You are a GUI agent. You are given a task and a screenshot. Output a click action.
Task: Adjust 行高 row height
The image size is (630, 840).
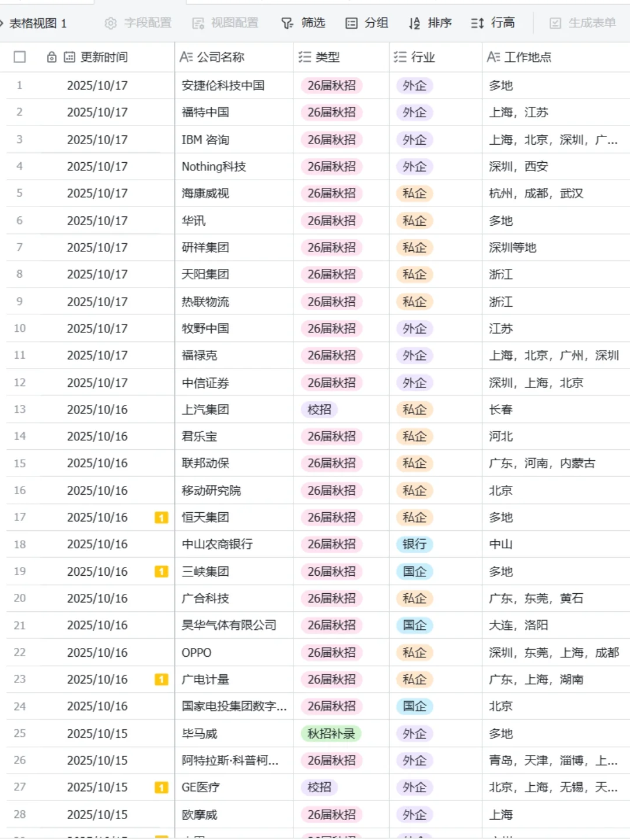pos(493,23)
